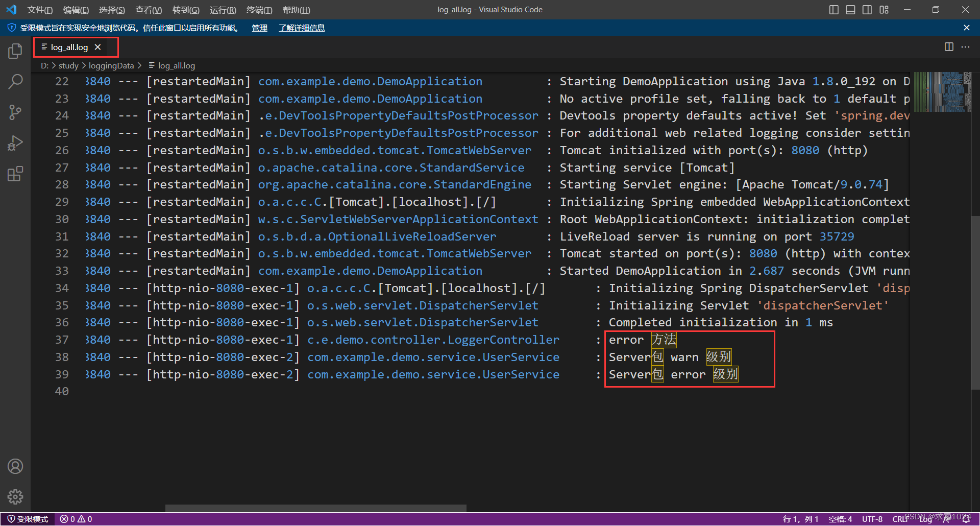The image size is (980, 526).
Task: Click the notifications bell in status bar
Action: (966, 519)
